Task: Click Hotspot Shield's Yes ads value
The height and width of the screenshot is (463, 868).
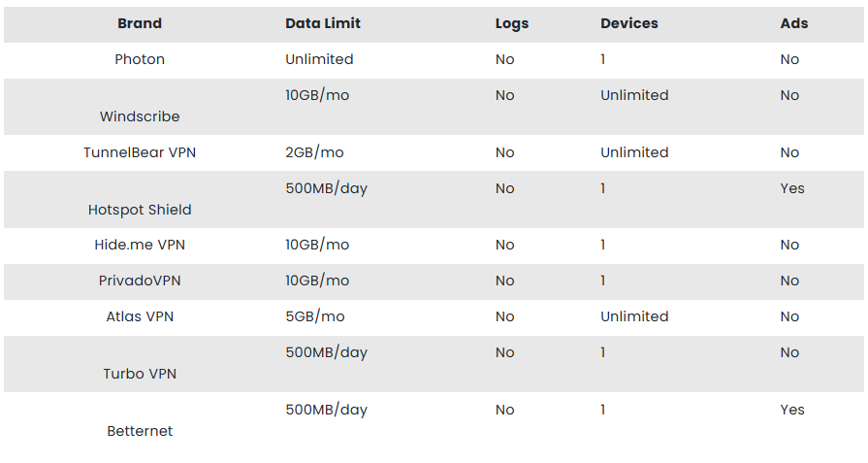Action: (792, 188)
